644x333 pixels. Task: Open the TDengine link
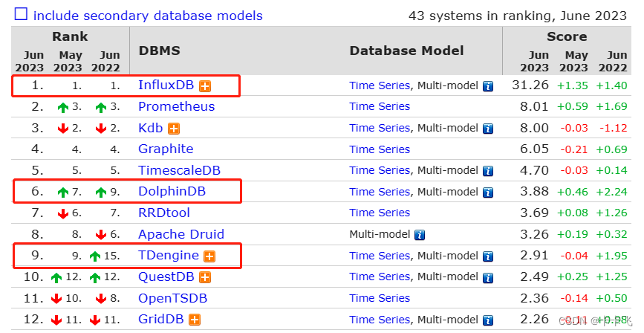(x=169, y=255)
